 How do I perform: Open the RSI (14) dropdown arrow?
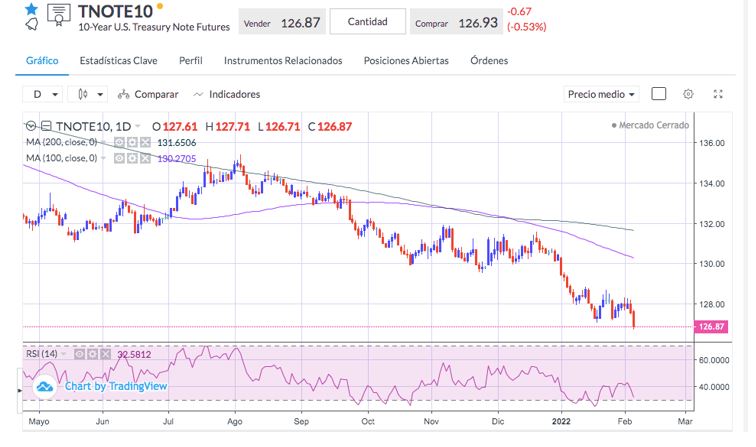tap(64, 354)
